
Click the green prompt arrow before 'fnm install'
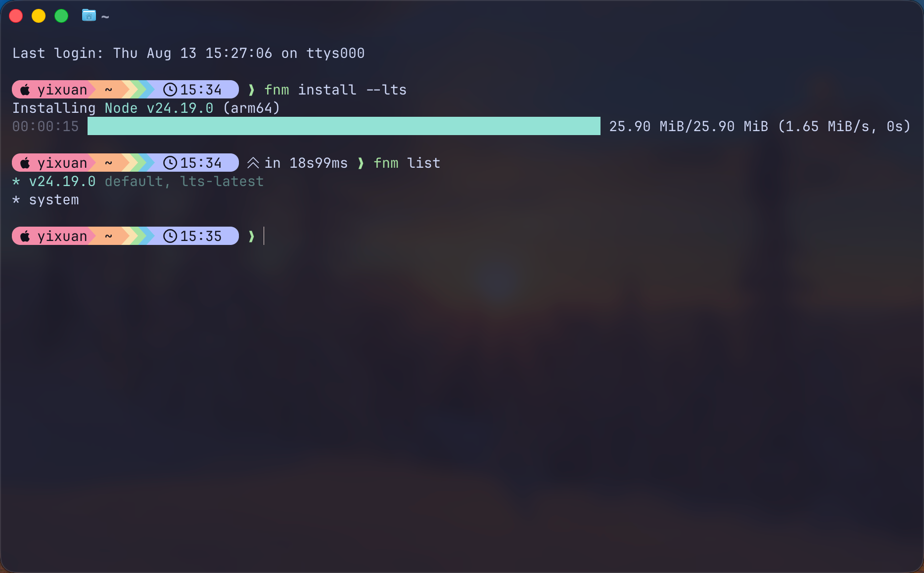[x=251, y=90]
